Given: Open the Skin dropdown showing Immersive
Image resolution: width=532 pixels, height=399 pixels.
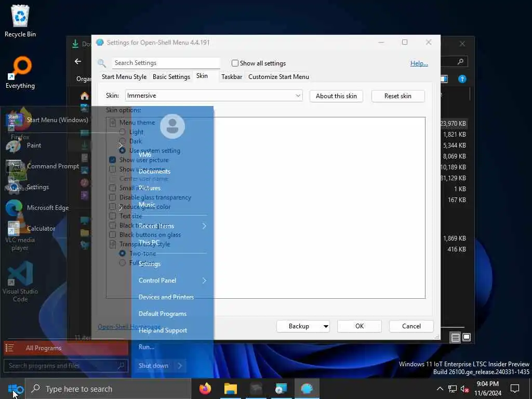Looking at the screenshot, I should 214,96.
